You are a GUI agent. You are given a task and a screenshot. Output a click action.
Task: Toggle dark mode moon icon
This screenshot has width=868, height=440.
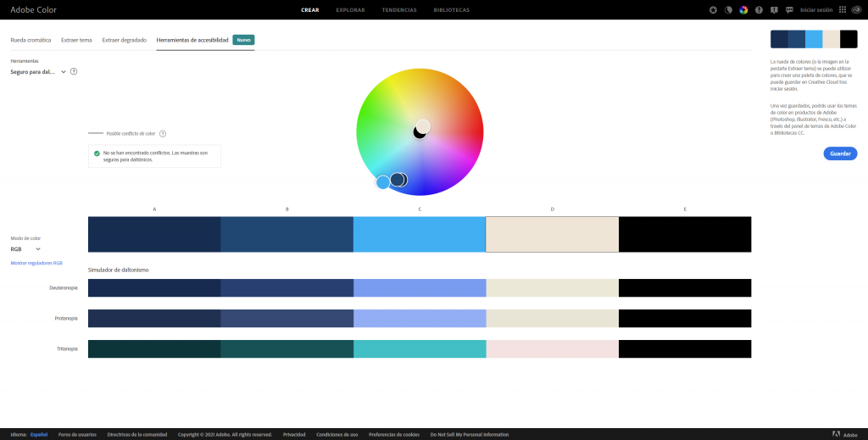728,10
